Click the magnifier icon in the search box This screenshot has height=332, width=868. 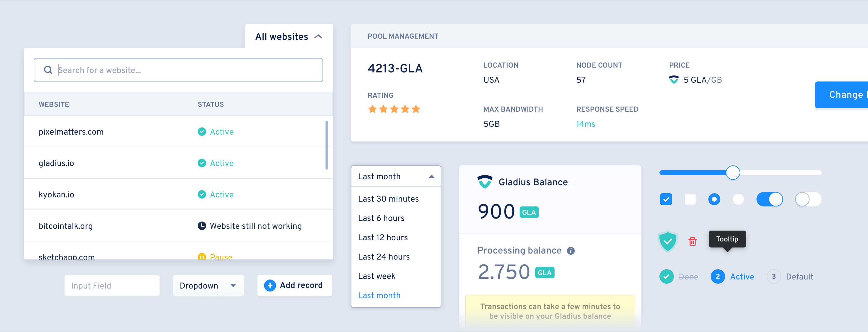pos(48,70)
